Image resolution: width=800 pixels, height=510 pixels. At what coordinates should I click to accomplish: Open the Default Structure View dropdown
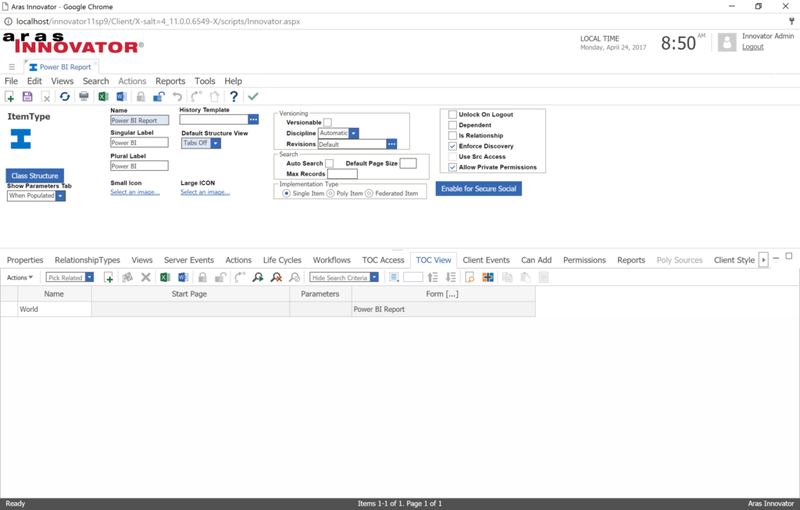pyautogui.click(x=215, y=143)
